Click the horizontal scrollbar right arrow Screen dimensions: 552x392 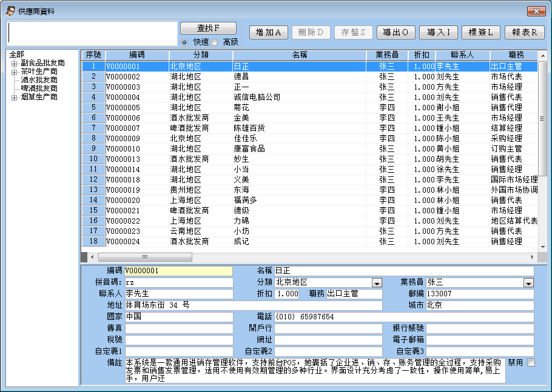(x=533, y=257)
